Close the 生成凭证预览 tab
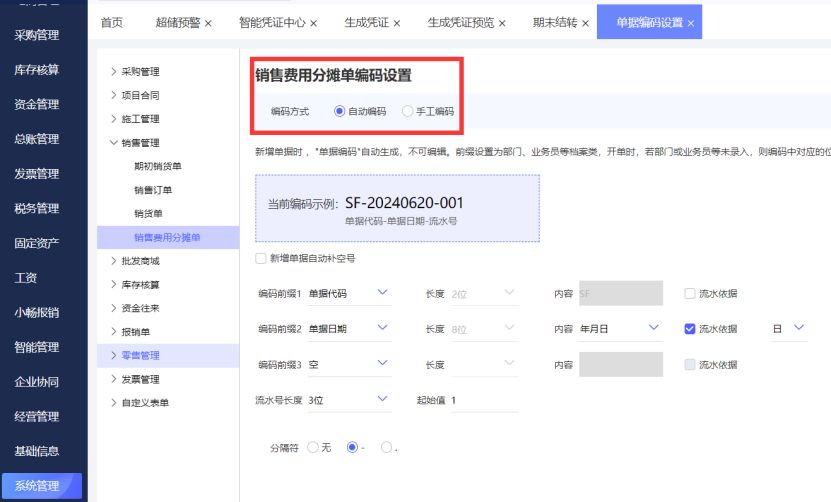 click(x=502, y=23)
